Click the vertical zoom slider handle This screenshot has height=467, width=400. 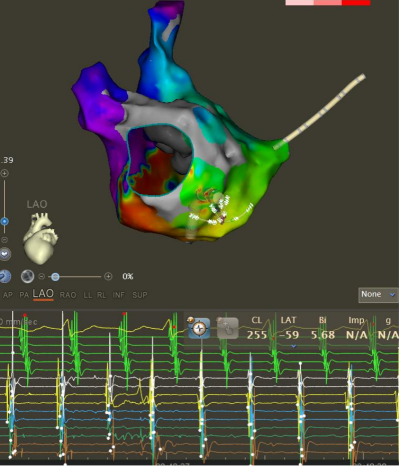(4, 221)
